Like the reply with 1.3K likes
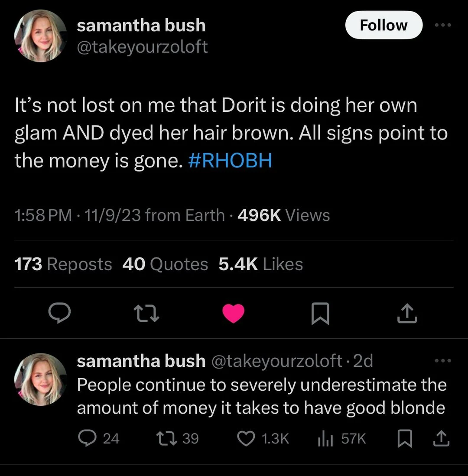The image size is (468, 476). coord(248,439)
